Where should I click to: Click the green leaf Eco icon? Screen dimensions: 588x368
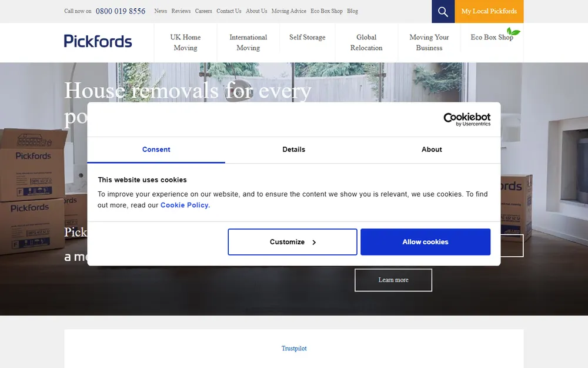point(513,32)
